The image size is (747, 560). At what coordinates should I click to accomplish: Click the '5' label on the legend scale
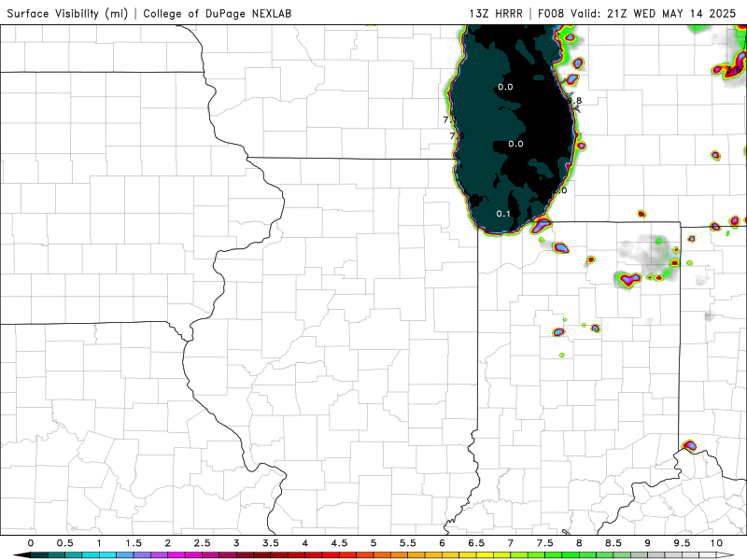[x=373, y=543]
